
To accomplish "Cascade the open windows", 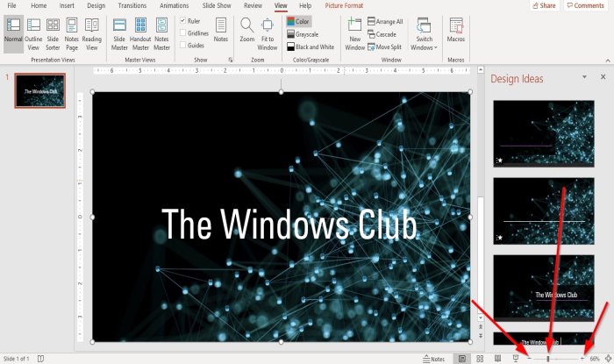I will pyautogui.click(x=382, y=34).
